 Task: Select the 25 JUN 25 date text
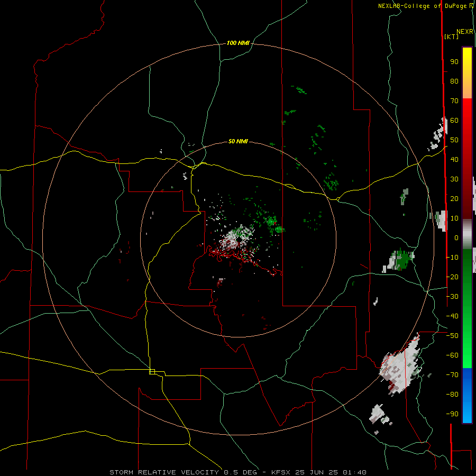click(317, 472)
